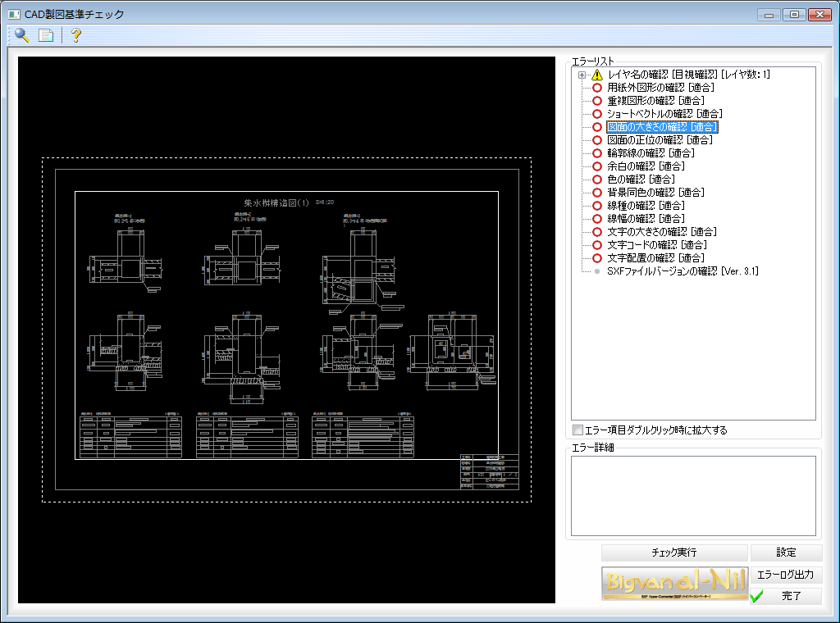Select 背景同色の確認 [適合] item
This screenshot has width=840, height=623.
click(x=655, y=193)
